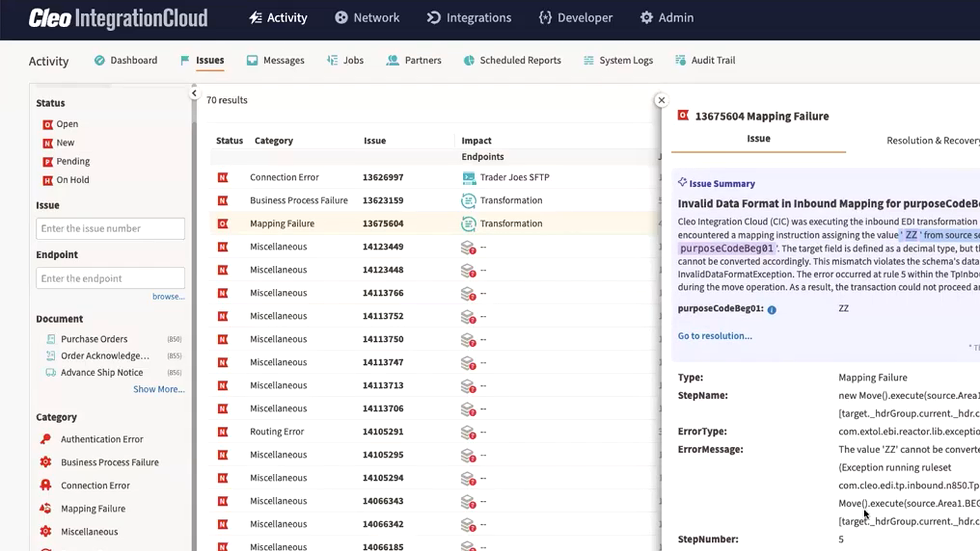This screenshot has height=551, width=980.
Task: Filter by Authentication Error category icon
Action: pyautogui.click(x=46, y=439)
